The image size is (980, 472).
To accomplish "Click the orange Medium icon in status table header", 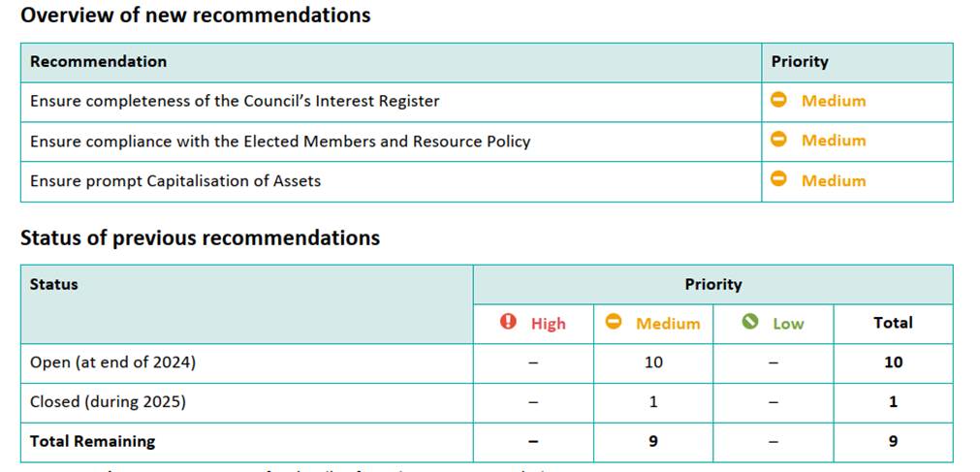I will 614,322.
